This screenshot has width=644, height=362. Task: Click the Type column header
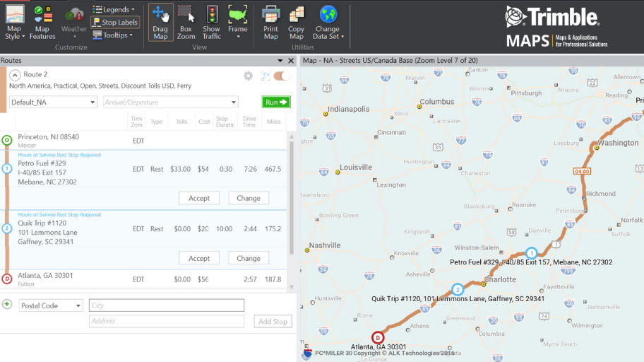click(x=157, y=122)
